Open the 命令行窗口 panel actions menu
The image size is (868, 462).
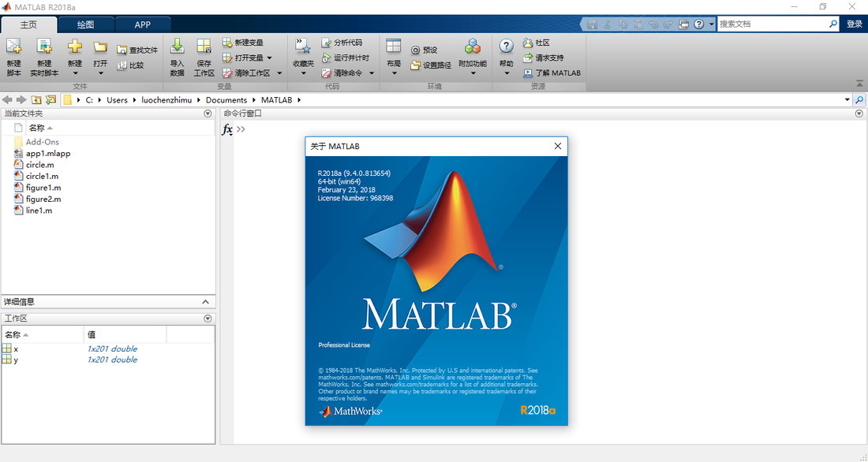[x=859, y=114]
